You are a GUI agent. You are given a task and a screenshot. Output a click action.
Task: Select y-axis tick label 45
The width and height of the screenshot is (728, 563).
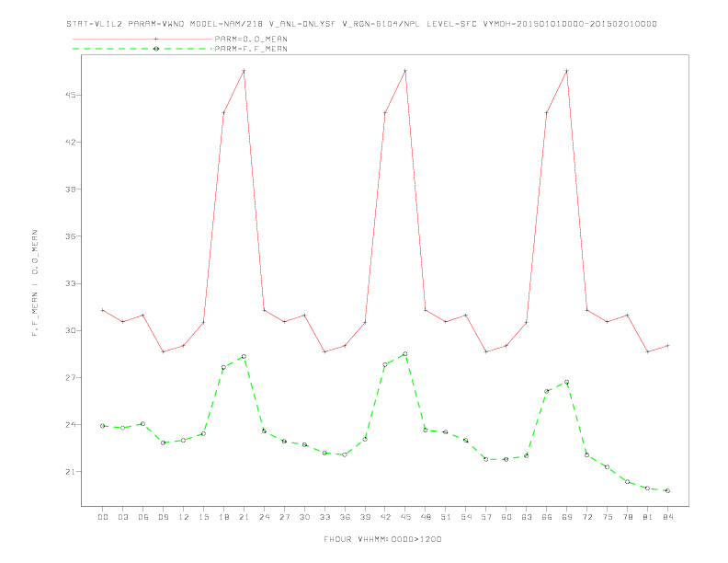click(70, 95)
